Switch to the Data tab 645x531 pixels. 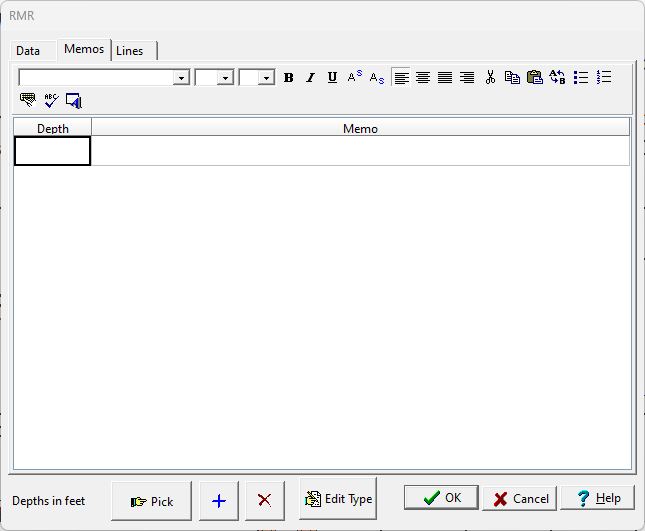pyautogui.click(x=28, y=51)
